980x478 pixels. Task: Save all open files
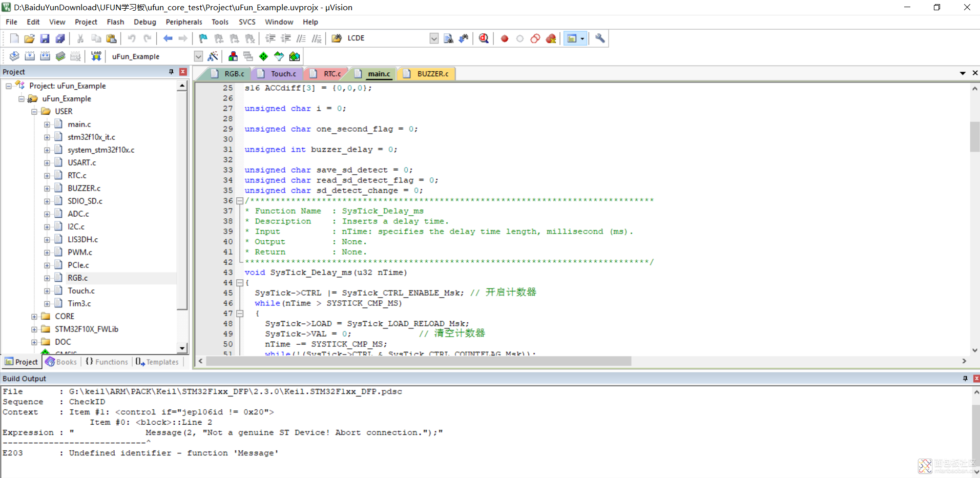point(60,38)
